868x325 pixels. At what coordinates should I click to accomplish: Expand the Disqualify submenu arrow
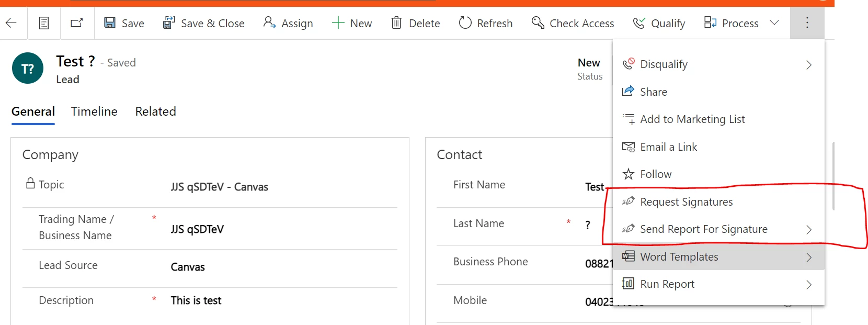[x=808, y=65]
